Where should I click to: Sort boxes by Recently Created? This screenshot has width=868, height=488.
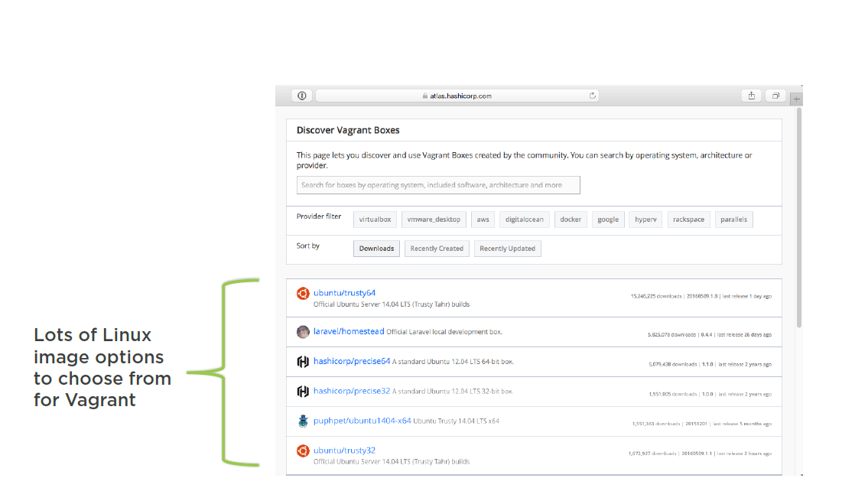point(437,249)
